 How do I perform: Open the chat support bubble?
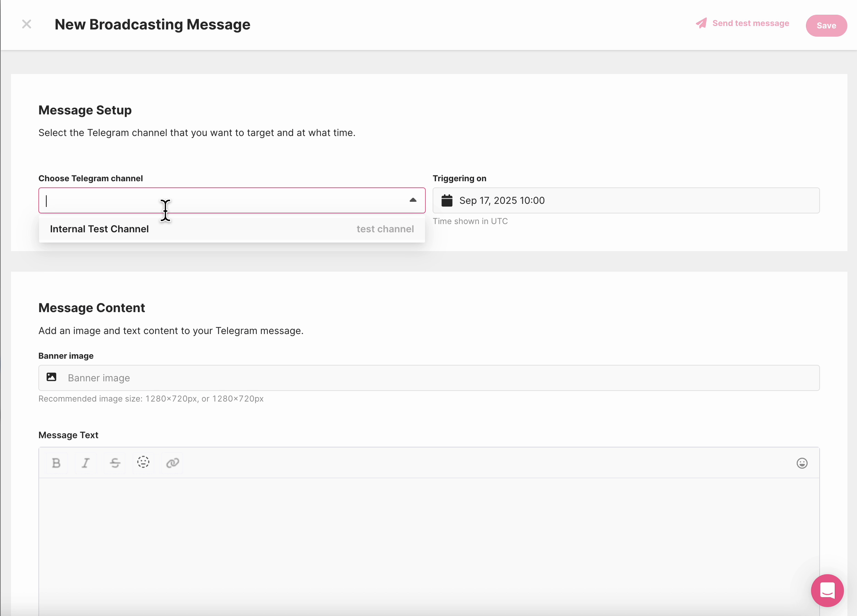(x=827, y=590)
